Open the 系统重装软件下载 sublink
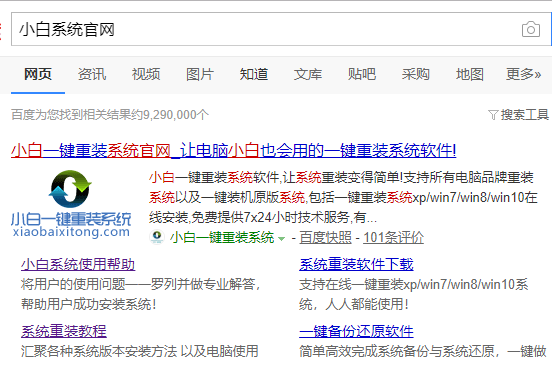 coord(356,264)
